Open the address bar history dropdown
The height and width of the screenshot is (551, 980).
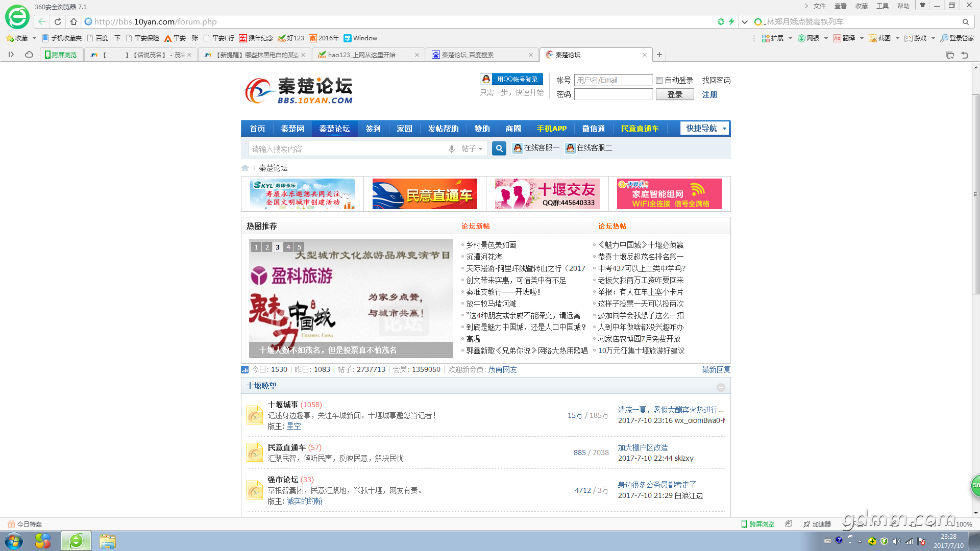pyautogui.click(x=745, y=22)
